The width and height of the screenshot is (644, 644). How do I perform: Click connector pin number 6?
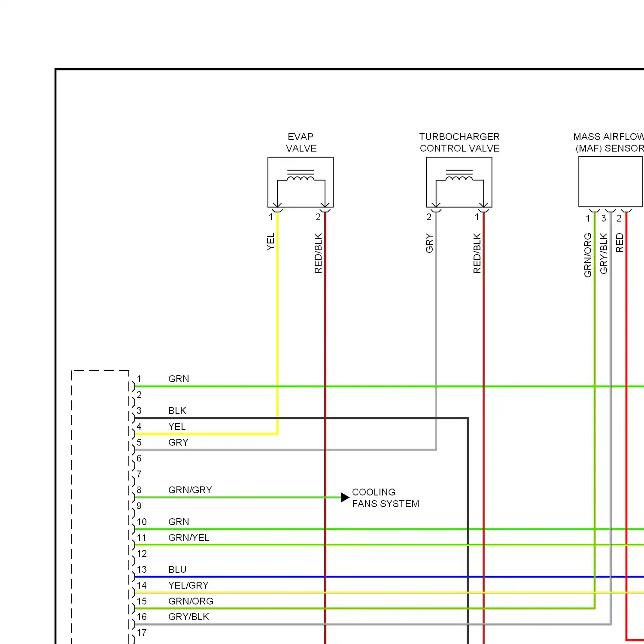(x=139, y=458)
